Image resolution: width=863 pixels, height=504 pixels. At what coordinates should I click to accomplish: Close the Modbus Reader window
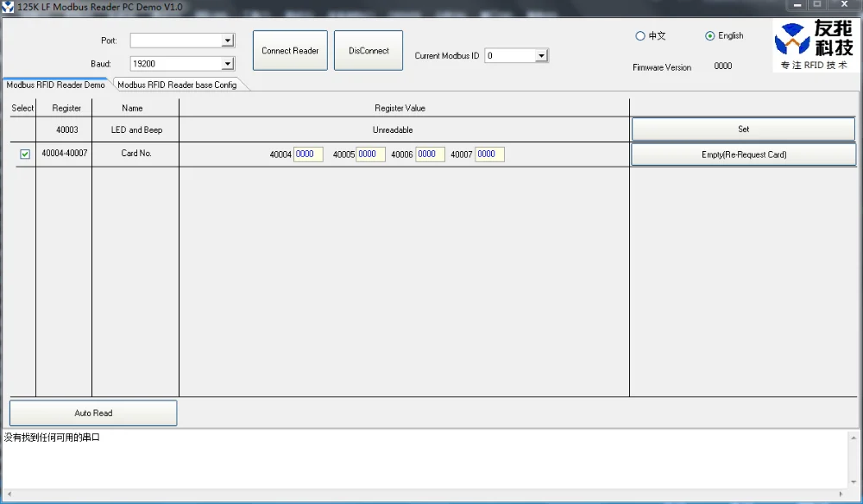[x=844, y=5]
